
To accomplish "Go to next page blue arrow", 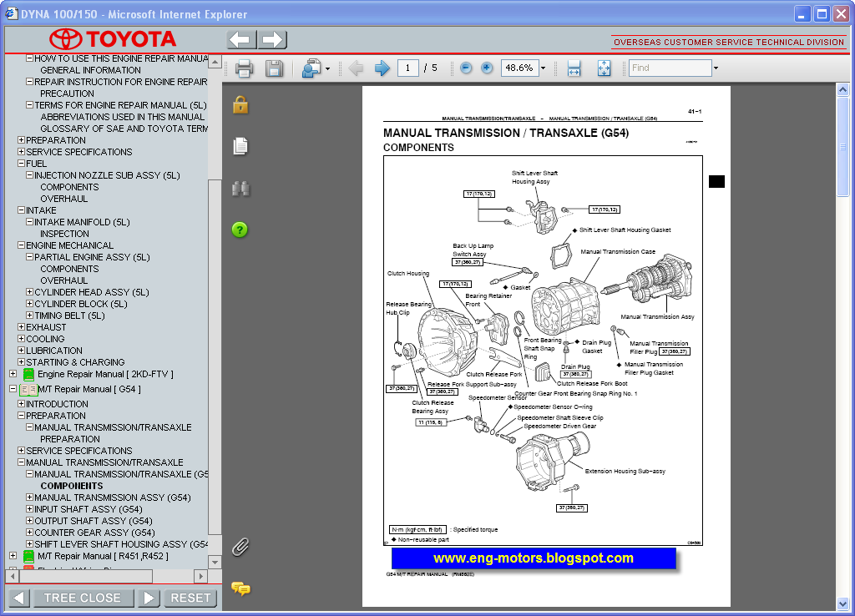I will (382, 68).
